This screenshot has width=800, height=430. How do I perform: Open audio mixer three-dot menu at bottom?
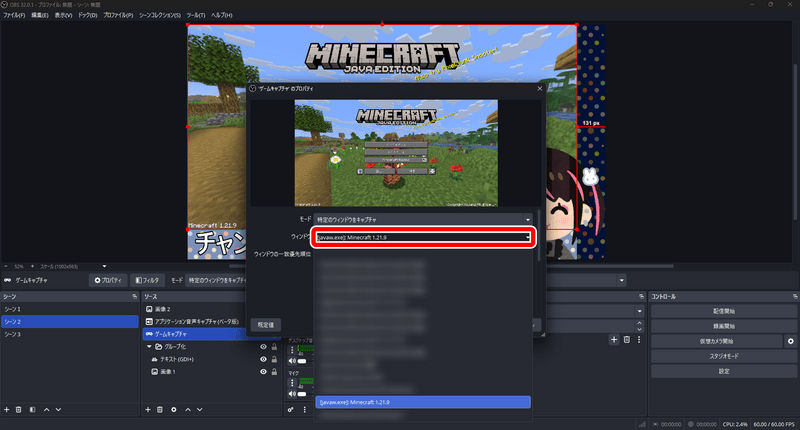click(305, 410)
